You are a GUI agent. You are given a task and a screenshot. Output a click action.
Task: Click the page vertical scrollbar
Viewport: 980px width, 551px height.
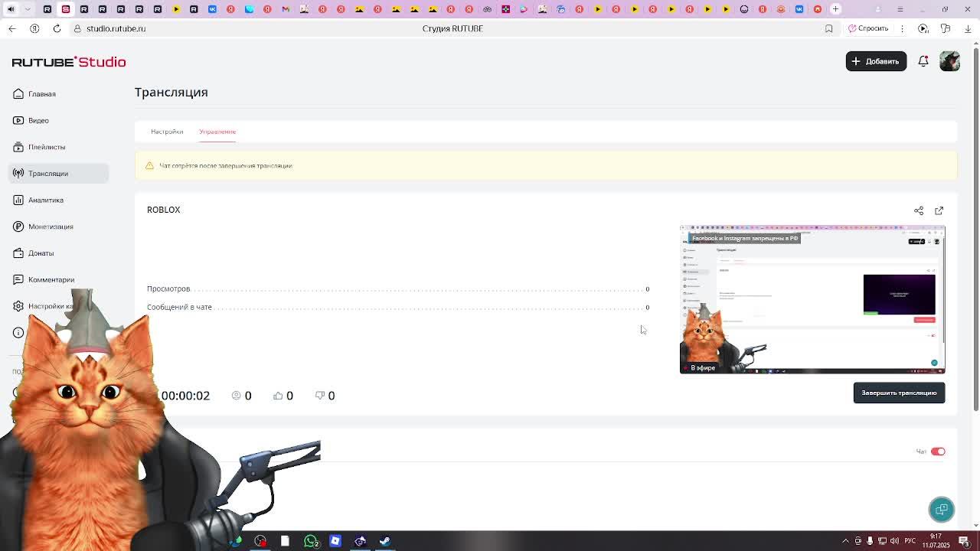coord(975,230)
